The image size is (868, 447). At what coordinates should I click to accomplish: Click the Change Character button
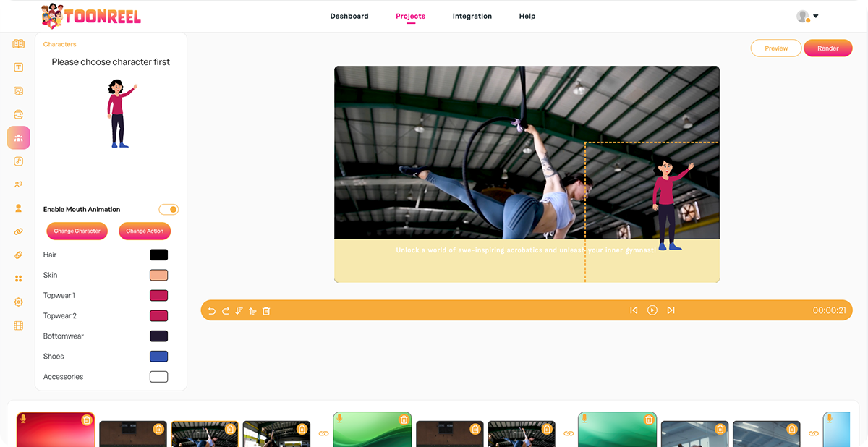pyautogui.click(x=77, y=231)
